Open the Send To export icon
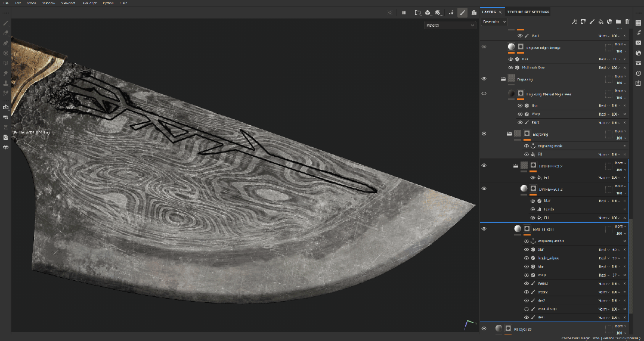 tap(6, 107)
